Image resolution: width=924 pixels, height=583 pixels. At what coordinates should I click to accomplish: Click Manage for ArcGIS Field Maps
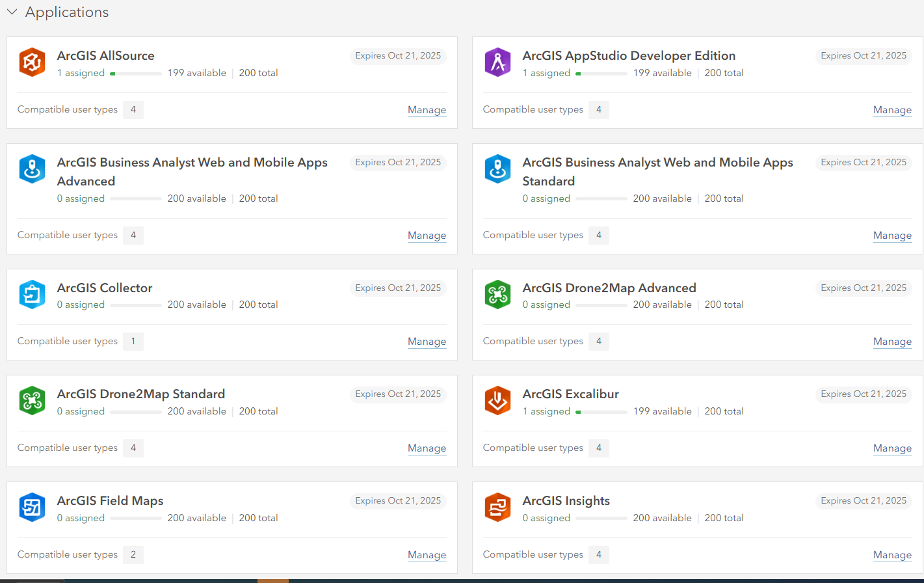coord(427,554)
